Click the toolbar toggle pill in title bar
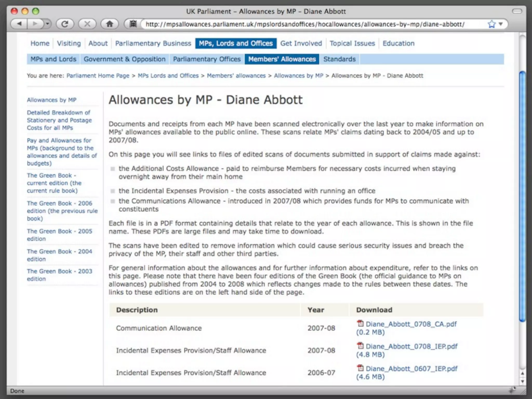 [x=517, y=11]
